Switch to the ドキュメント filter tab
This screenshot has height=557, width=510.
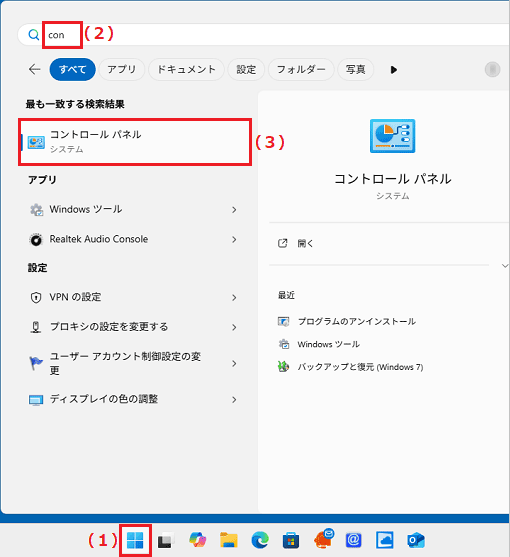tap(186, 69)
